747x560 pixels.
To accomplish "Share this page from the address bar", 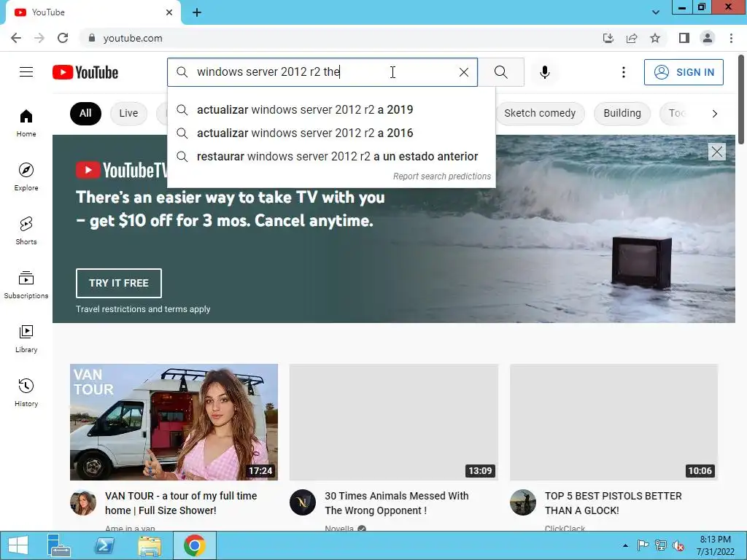I will [x=632, y=38].
